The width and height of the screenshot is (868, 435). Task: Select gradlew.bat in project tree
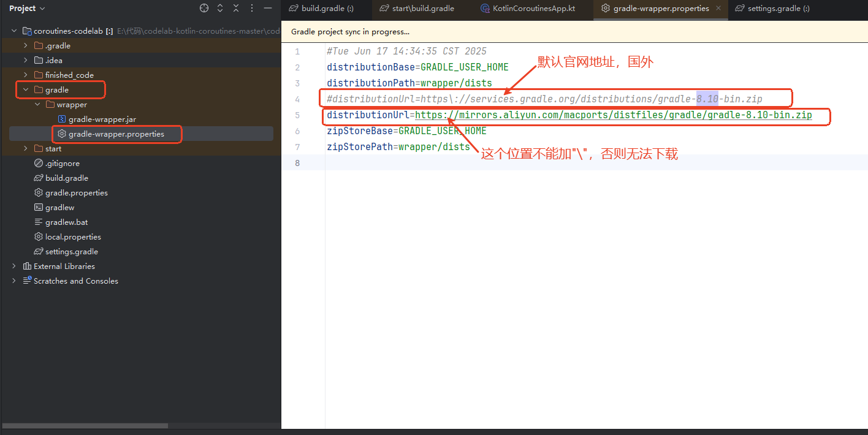[67, 222]
